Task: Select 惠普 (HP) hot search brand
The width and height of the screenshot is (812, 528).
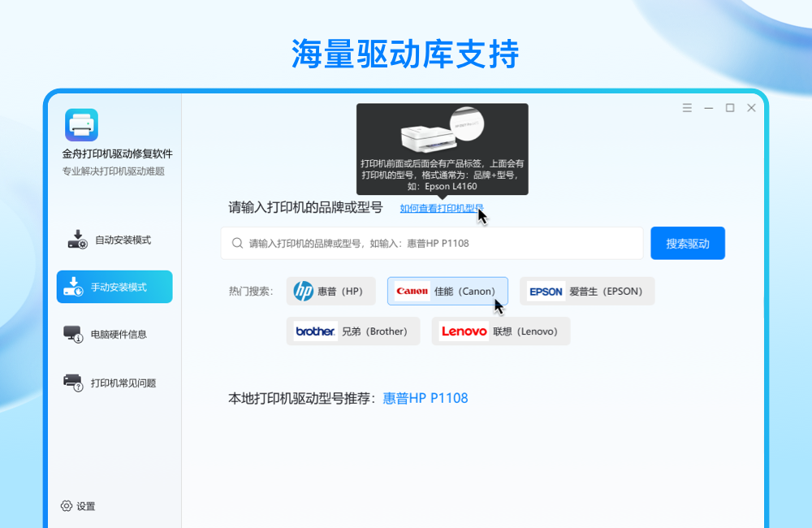Action: click(330, 291)
